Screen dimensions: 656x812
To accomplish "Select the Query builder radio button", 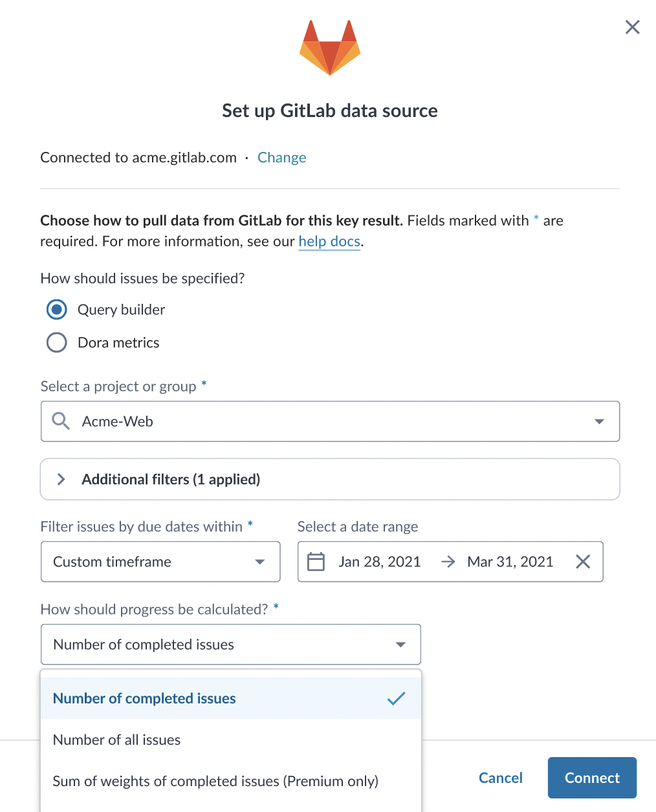I will [x=57, y=310].
